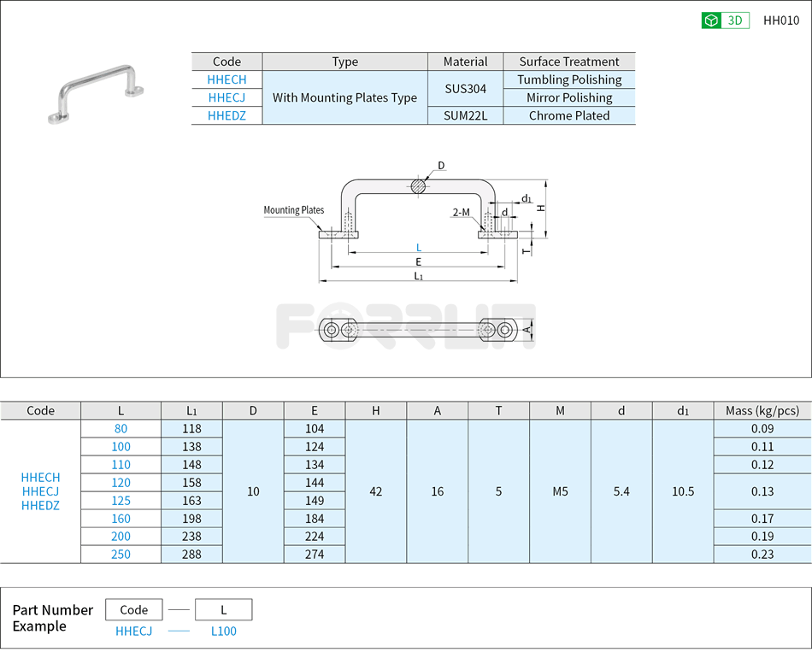The image size is (812, 652).
Task: Click the HHECJ example code below Code box
Action: click(134, 631)
